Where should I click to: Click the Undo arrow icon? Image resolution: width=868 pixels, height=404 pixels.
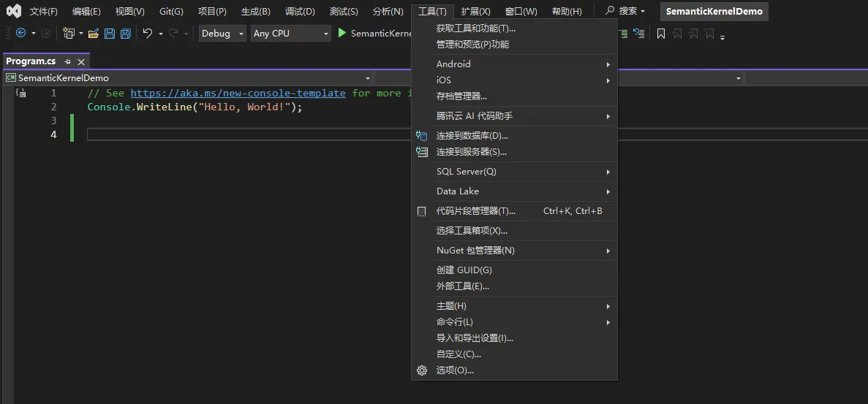pos(147,34)
